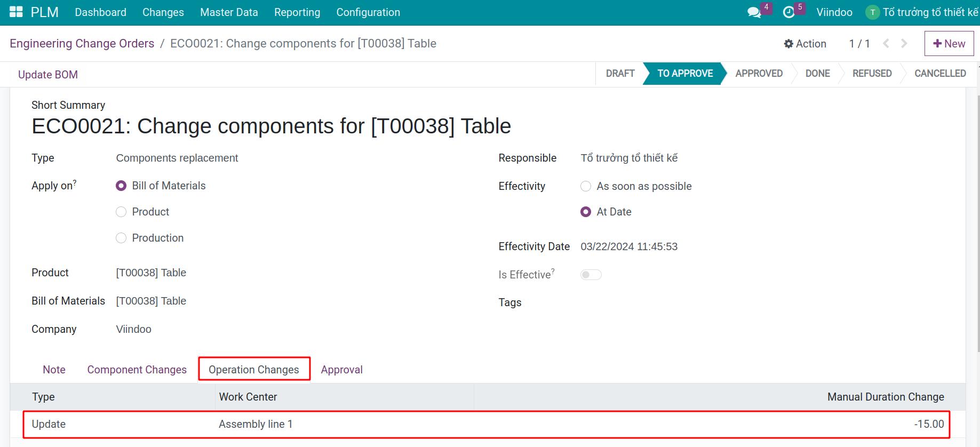Image resolution: width=980 pixels, height=447 pixels.
Task: Click the Work Center column header
Action: [x=248, y=397]
